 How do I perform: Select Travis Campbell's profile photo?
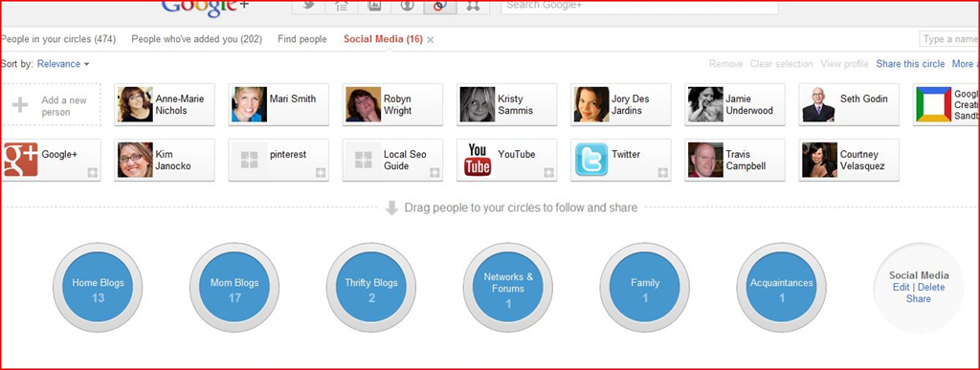coord(705,160)
